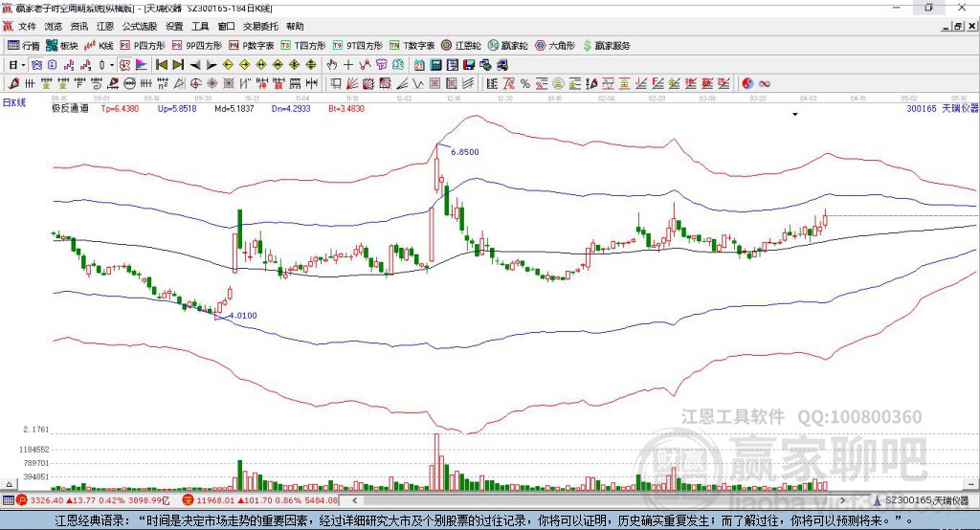Click the 深 Shenzhen index 11968.01 entry

[x=260, y=500]
